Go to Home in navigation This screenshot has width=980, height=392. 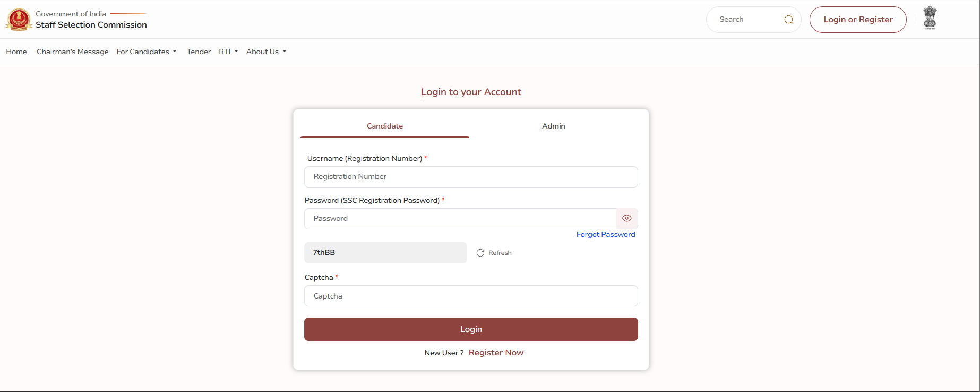[x=16, y=52]
